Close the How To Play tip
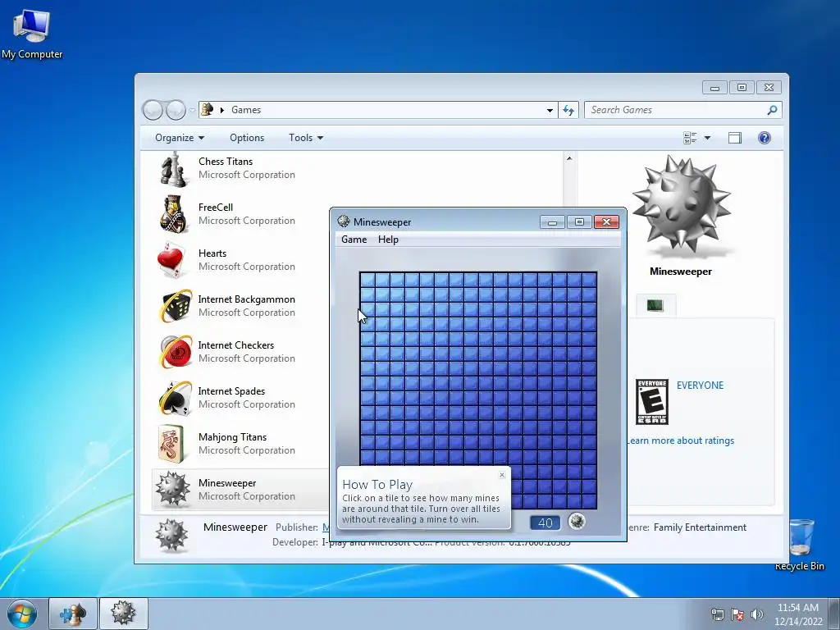The width and height of the screenshot is (840, 630). click(x=502, y=475)
